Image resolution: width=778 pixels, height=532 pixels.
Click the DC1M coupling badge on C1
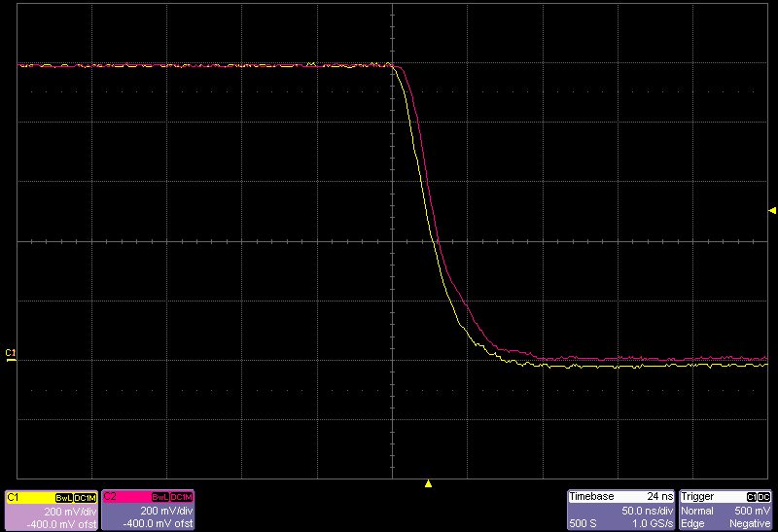85,498
